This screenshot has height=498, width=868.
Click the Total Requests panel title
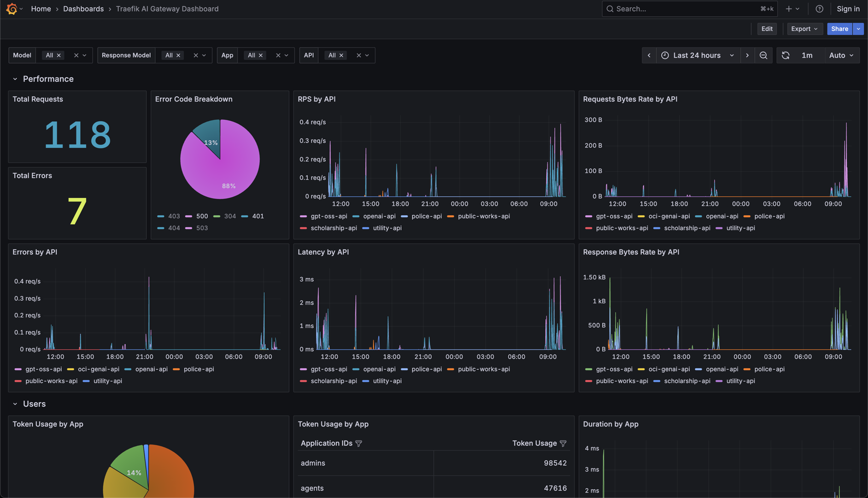coord(38,99)
